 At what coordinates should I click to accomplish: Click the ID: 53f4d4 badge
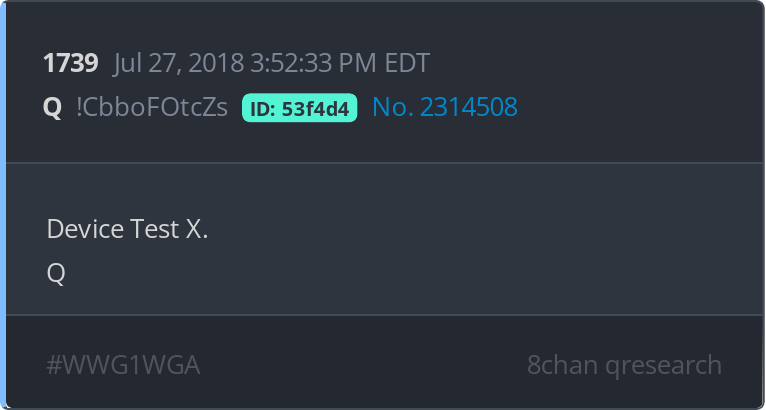(x=299, y=108)
